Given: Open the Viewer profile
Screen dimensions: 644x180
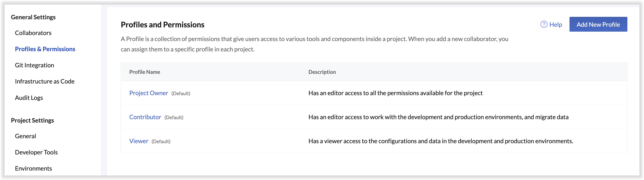Looking at the screenshot, I should tap(138, 141).
